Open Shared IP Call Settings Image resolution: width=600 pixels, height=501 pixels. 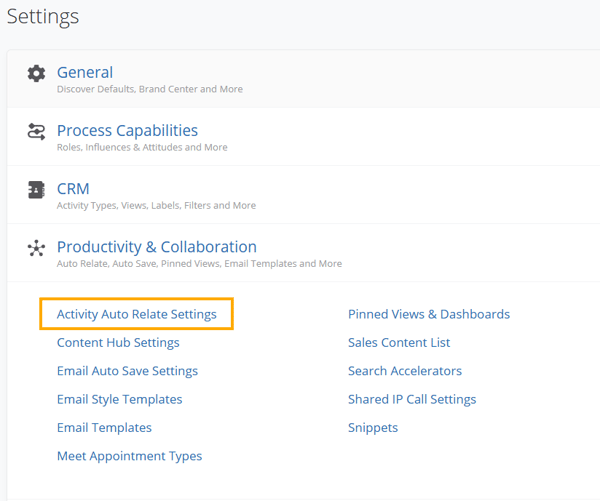[x=412, y=399]
